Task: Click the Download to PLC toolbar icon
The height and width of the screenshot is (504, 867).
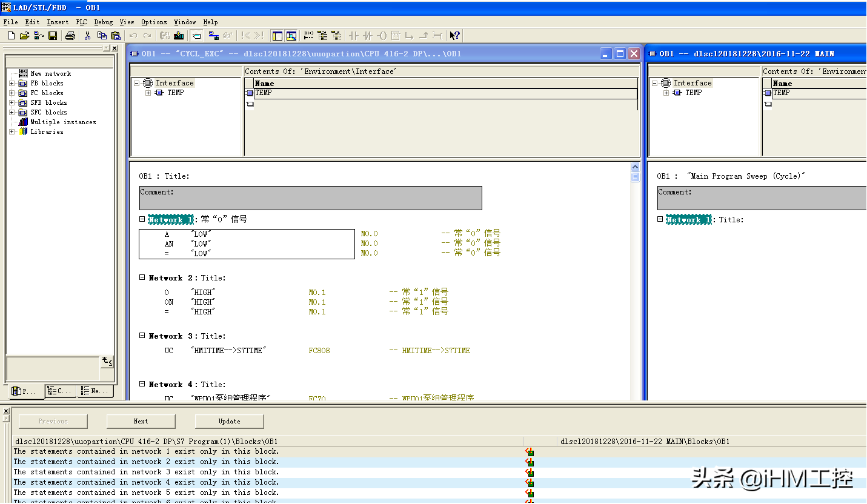Action: coord(179,36)
